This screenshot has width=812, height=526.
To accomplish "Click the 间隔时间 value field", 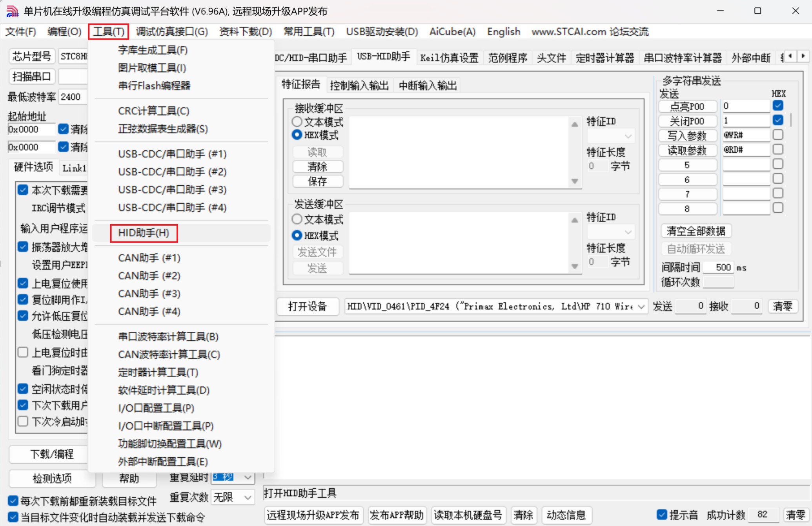I will pos(718,267).
